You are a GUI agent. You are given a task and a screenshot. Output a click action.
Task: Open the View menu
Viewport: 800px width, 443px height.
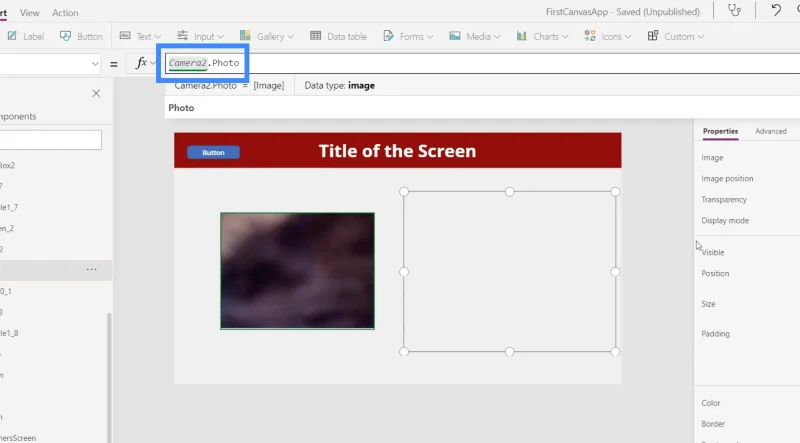point(30,13)
